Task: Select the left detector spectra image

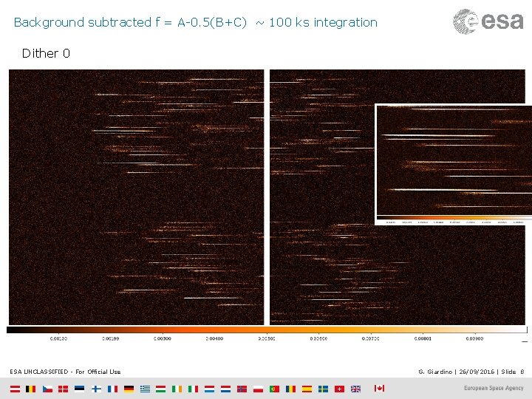Action: pyautogui.click(x=137, y=197)
